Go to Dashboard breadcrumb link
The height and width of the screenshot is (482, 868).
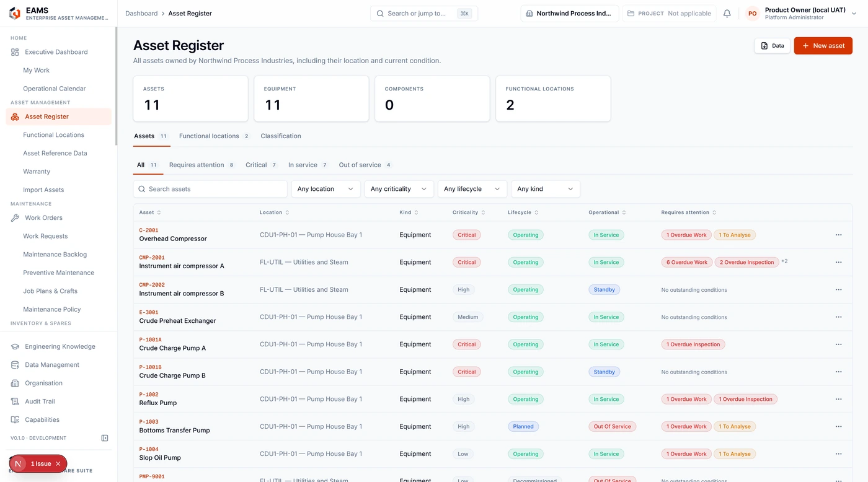pyautogui.click(x=141, y=14)
